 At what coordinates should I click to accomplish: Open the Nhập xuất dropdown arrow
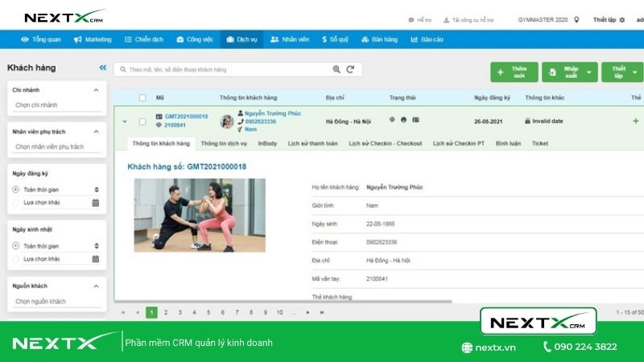coord(589,72)
